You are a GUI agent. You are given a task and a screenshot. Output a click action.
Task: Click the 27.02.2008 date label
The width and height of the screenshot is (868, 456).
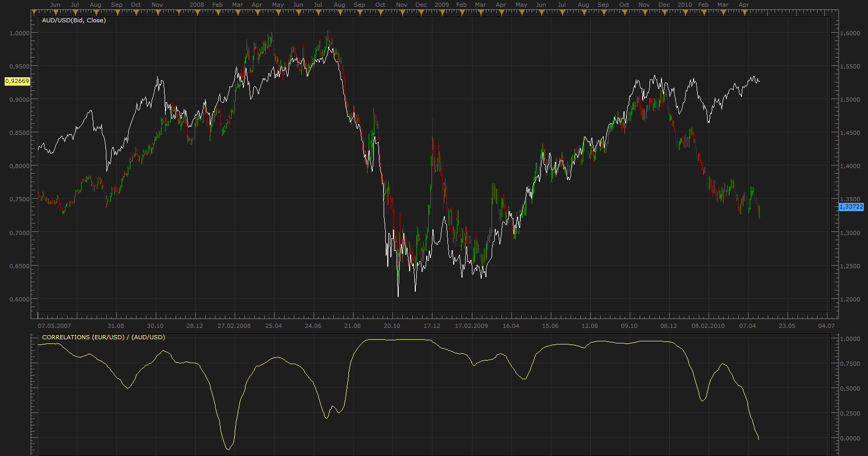coord(234,326)
